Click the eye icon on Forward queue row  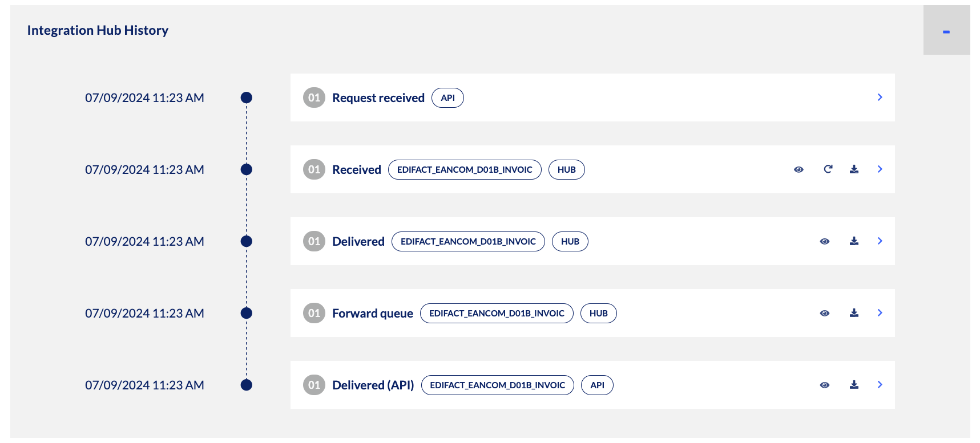click(825, 313)
